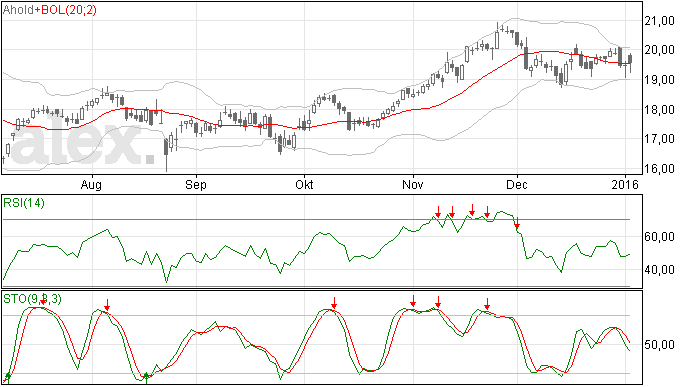Viewport: 690px width, 387px height.
Task: Click the Dec date axis label
Action: coord(517,184)
